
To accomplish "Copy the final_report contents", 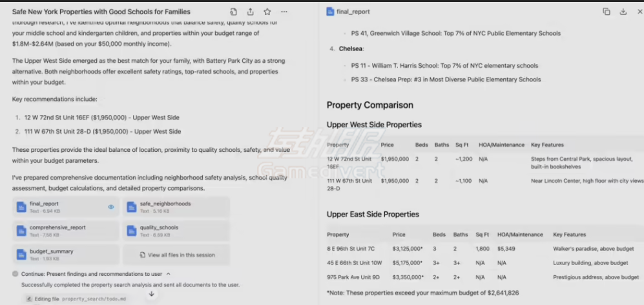I will tap(606, 12).
